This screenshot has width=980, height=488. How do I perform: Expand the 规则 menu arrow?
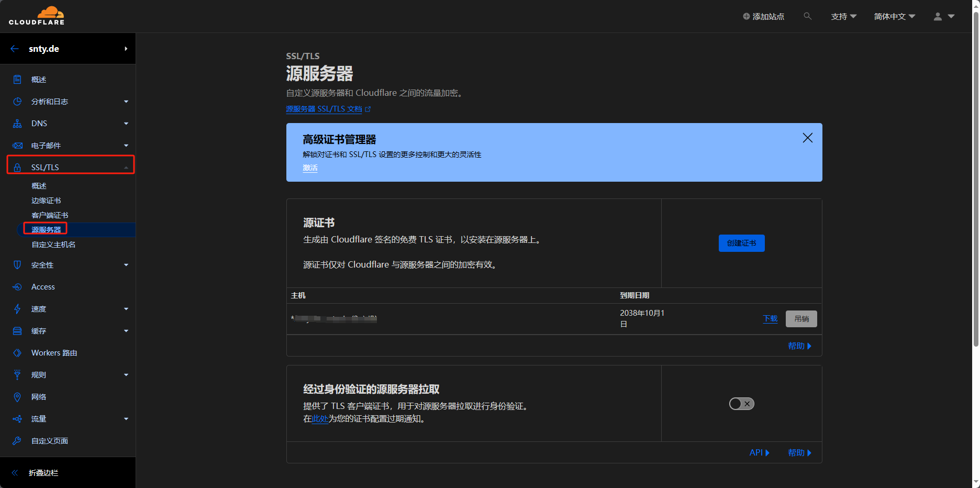tap(126, 375)
